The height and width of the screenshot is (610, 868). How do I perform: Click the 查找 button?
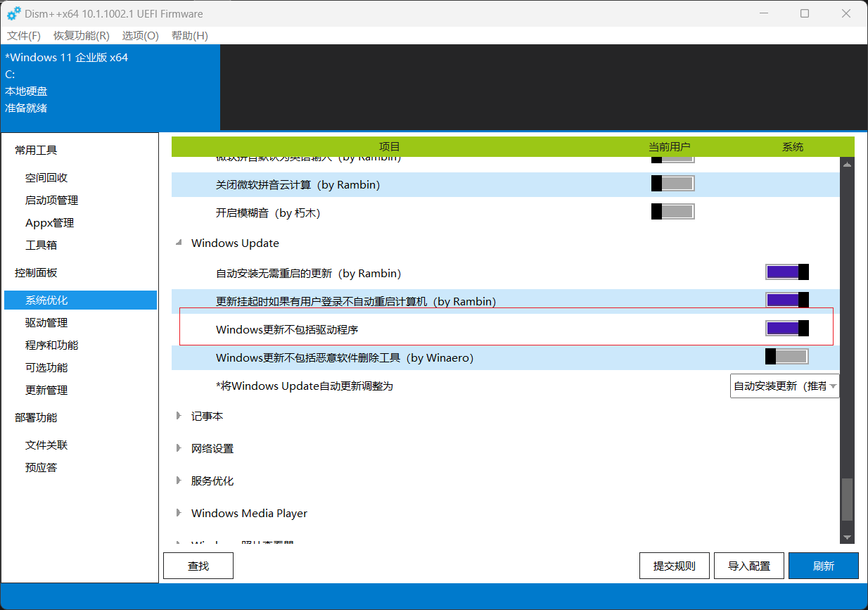pyautogui.click(x=198, y=565)
